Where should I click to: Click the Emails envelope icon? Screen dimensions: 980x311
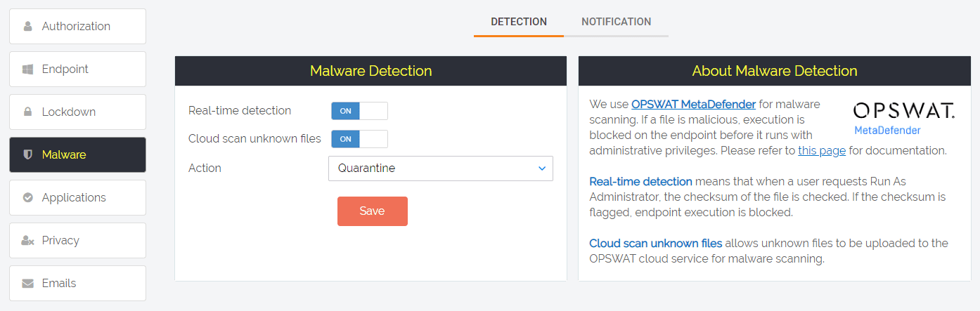click(x=28, y=284)
